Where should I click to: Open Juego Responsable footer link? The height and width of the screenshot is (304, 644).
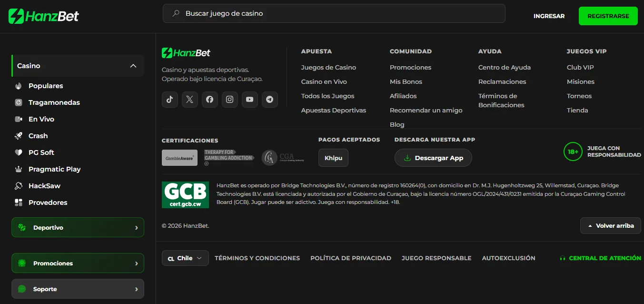point(436,258)
